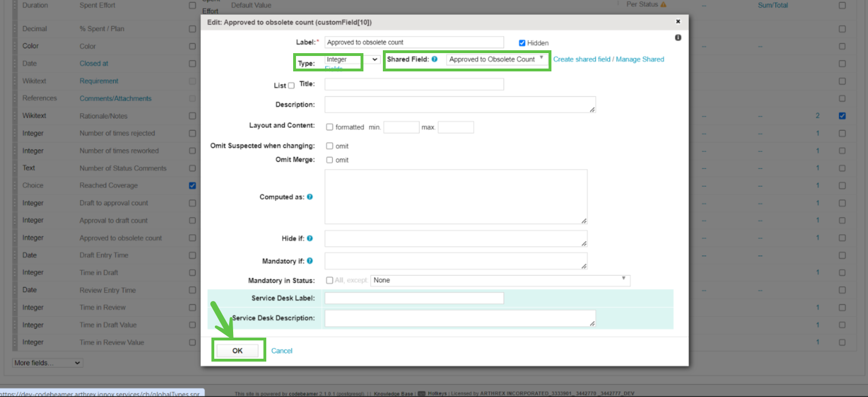Open the help icon next to Computed as
Image resolution: width=868 pixels, height=397 pixels.
tap(310, 197)
